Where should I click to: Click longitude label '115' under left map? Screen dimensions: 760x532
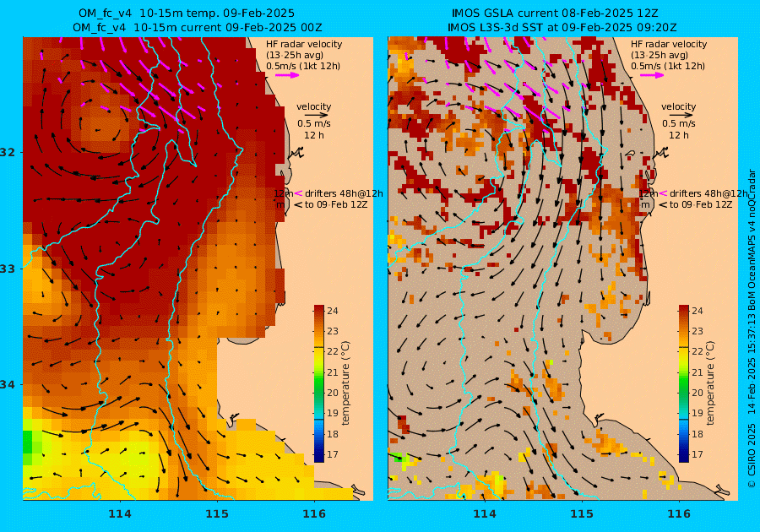pos(217,513)
